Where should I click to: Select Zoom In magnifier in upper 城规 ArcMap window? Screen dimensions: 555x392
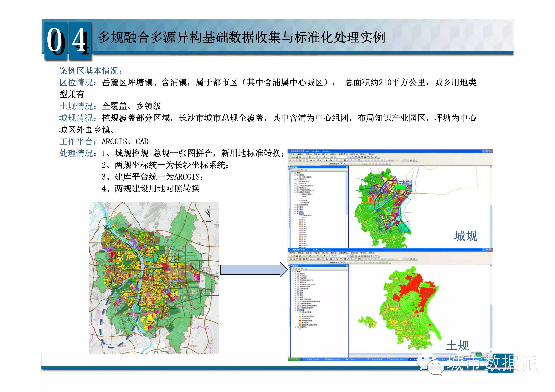(291, 161)
